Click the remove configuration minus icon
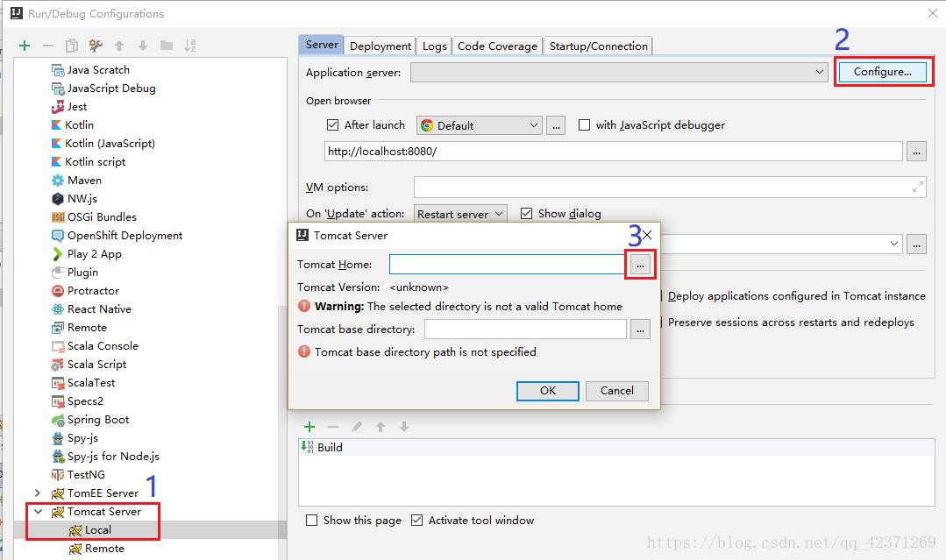Viewport: 946px width, 560px height. click(x=48, y=46)
